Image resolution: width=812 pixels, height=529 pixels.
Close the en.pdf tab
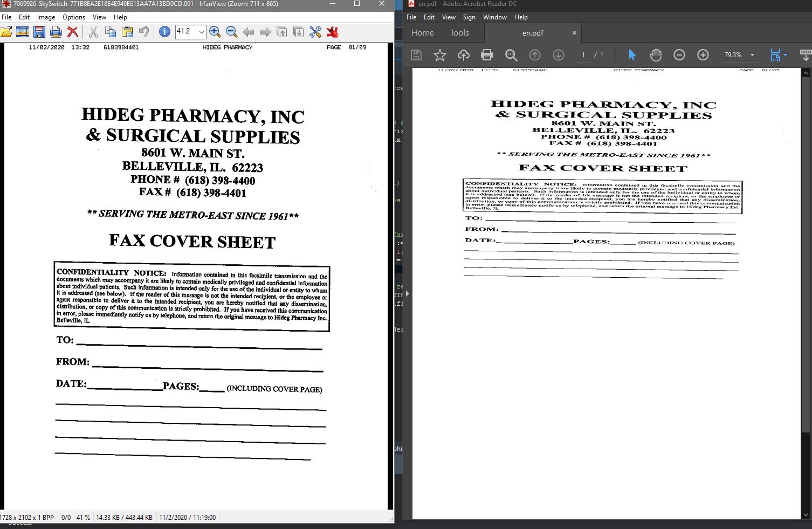574,33
